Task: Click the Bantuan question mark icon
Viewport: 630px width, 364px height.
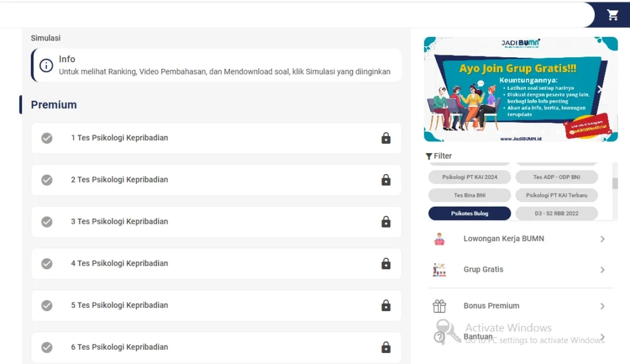Action: point(439,337)
